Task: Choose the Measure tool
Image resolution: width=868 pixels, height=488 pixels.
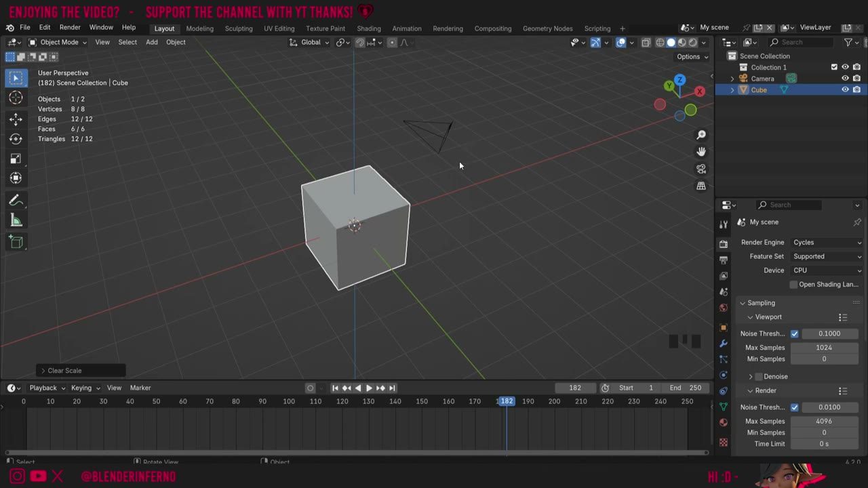Action: click(16, 220)
